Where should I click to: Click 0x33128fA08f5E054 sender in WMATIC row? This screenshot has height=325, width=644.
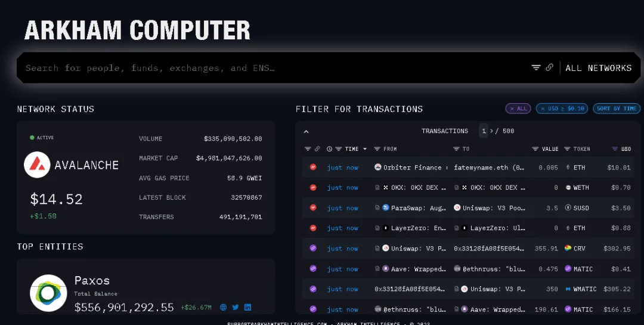coord(410,289)
